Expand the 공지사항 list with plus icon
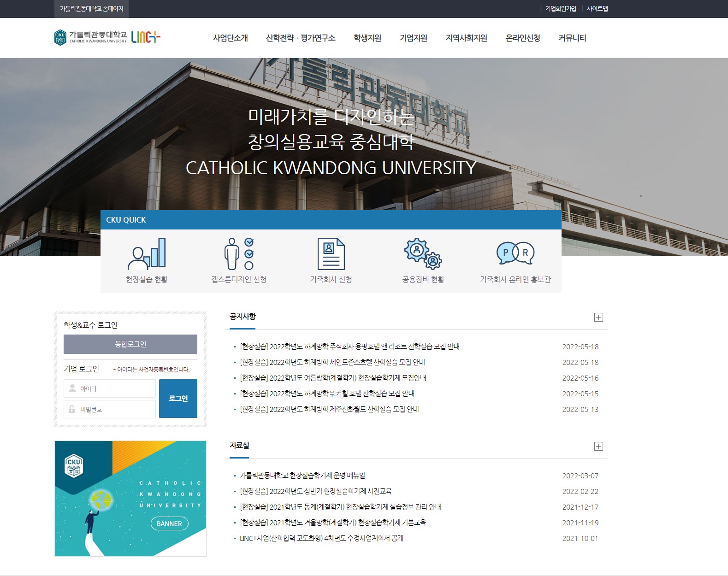728x576 pixels. [598, 317]
